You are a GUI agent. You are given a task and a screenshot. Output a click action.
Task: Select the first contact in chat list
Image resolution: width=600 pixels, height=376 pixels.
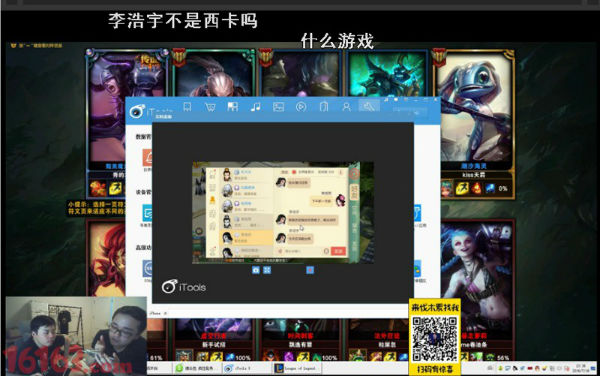247,175
